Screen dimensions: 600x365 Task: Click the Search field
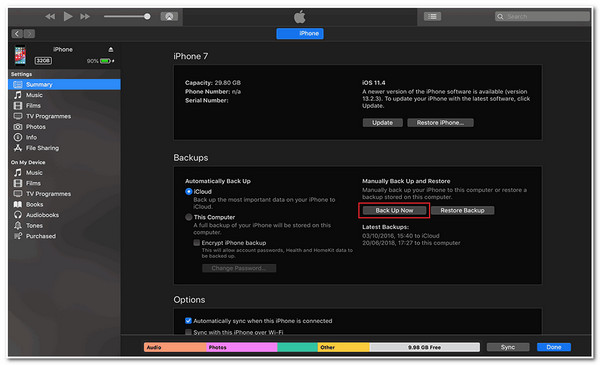542,16
